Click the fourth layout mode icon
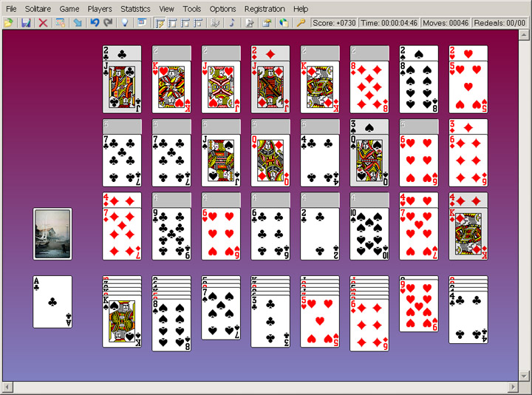This screenshot has height=395, width=532. pyautogui.click(x=198, y=23)
